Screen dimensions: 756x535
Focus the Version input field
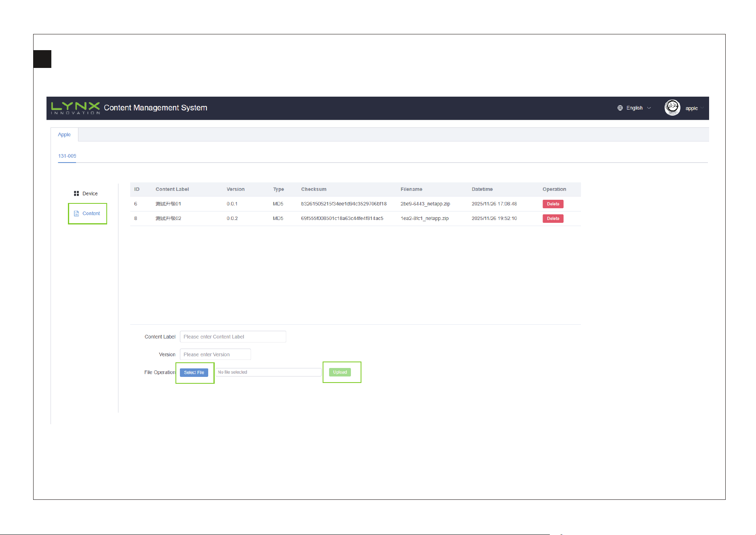click(x=215, y=355)
